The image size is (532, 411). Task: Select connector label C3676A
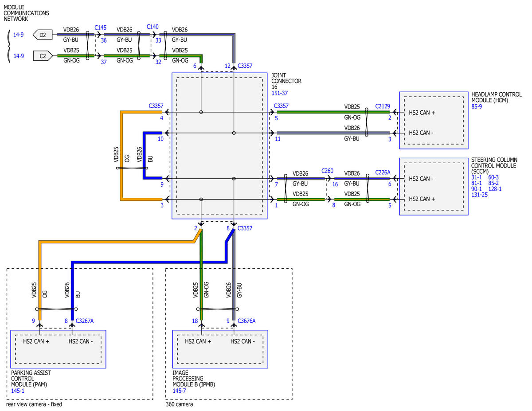click(x=246, y=321)
